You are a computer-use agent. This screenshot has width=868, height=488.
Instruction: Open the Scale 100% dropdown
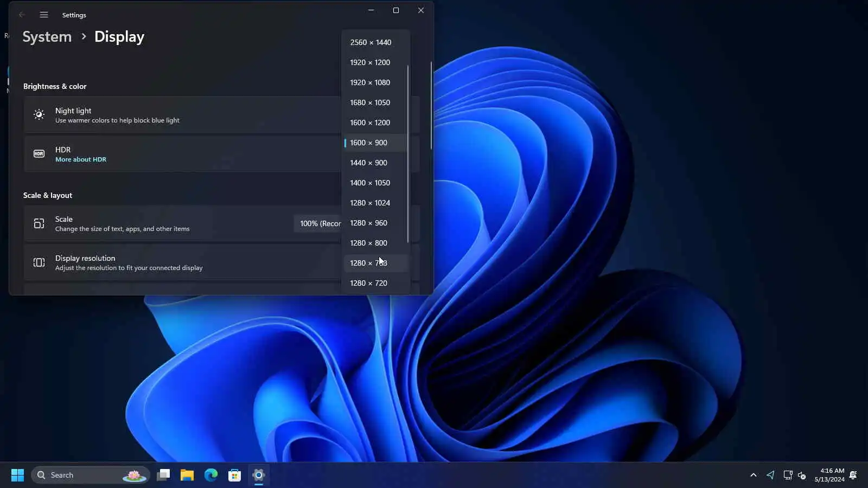pos(318,223)
